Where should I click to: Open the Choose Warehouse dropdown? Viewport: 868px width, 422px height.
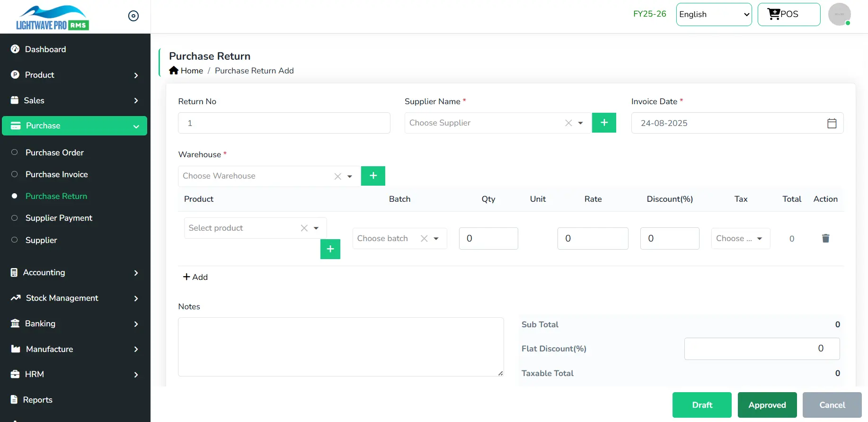pyautogui.click(x=258, y=176)
